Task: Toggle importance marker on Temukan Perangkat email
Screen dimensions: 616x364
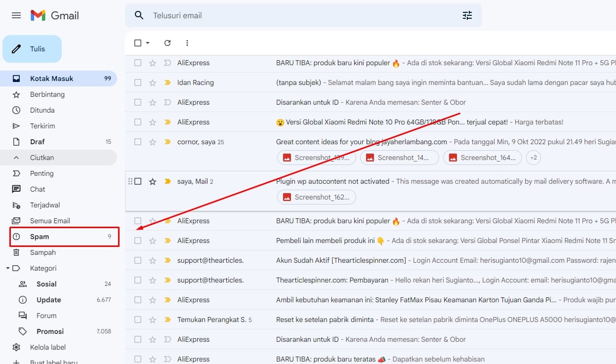Action: pos(167,320)
